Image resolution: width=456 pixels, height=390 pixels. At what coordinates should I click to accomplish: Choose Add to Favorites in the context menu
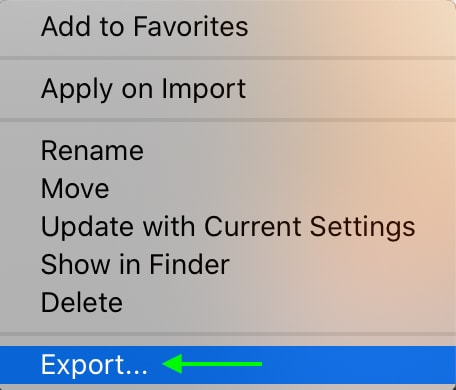pos(228,27)
